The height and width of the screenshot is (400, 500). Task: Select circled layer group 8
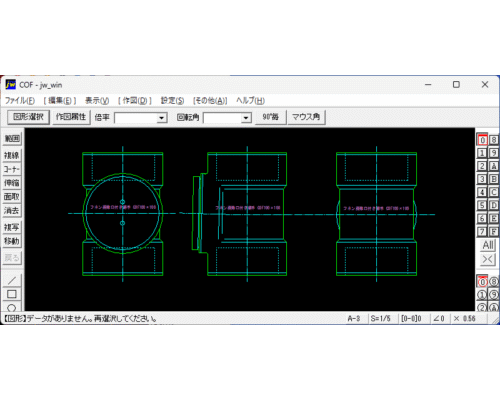pos(494,282)
